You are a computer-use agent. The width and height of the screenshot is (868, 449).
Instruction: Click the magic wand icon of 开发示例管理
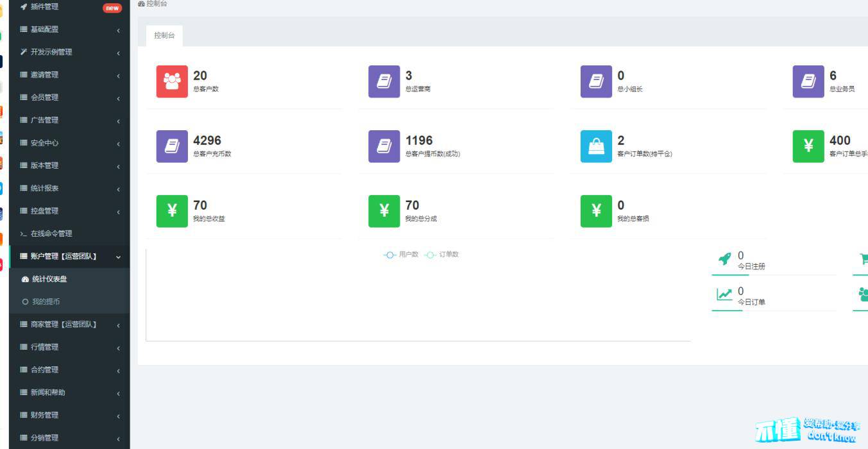point(24,52)
